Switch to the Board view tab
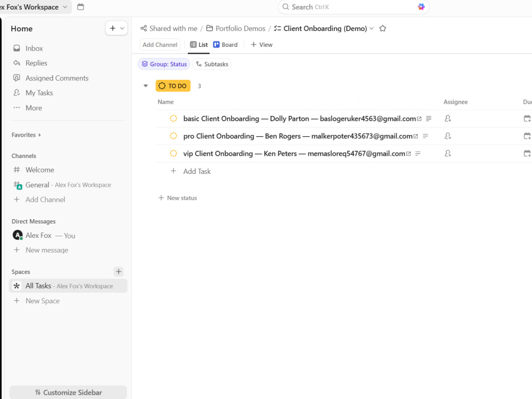Image resolution: width=532 pixels, height=399 pixels. coord(225,45)
